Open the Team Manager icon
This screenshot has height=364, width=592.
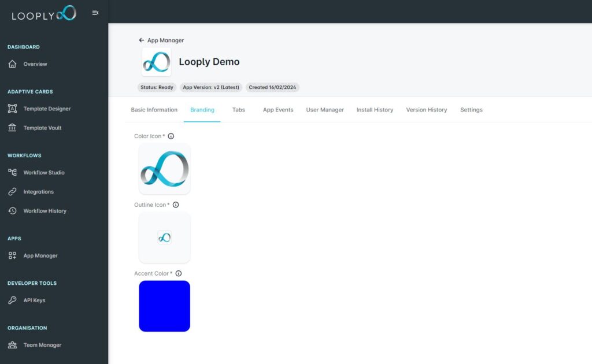click(x=13, y=345)
